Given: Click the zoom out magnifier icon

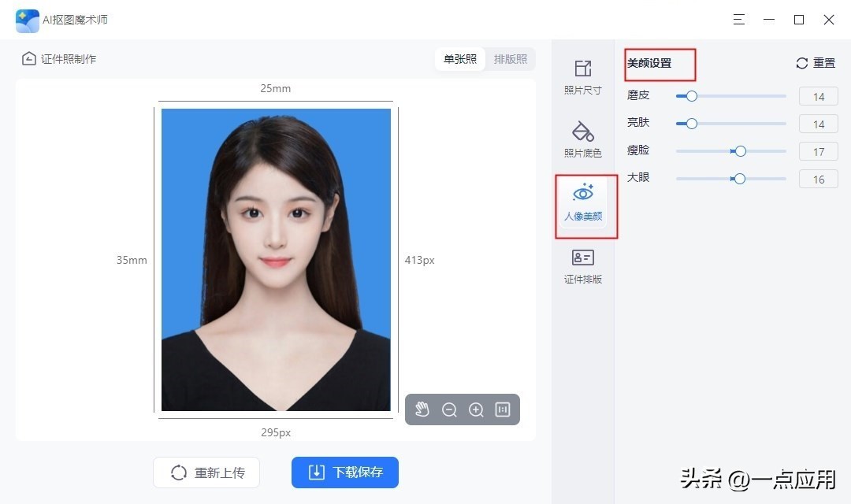Looking at the screenshot, I should pos(449,409).
